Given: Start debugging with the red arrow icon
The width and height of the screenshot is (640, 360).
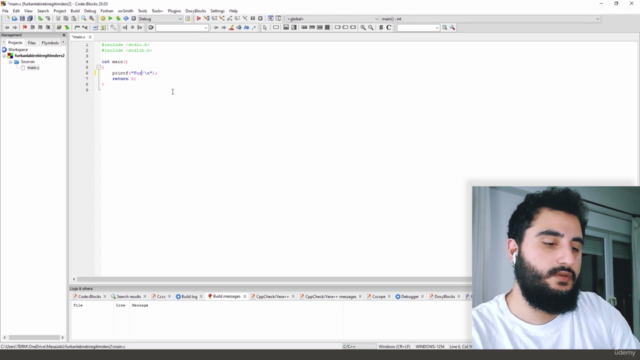Looking at the screenshot, I should click(199, 18).
